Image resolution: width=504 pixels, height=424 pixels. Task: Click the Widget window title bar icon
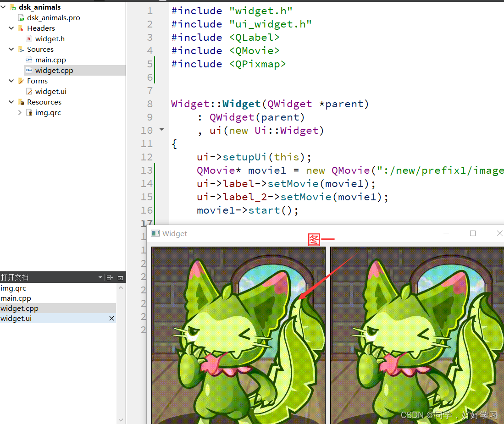tap(155, 233)
